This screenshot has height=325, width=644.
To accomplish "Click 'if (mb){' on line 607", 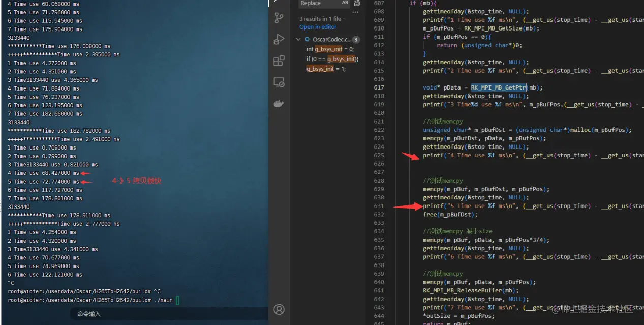I will point(422,3).
